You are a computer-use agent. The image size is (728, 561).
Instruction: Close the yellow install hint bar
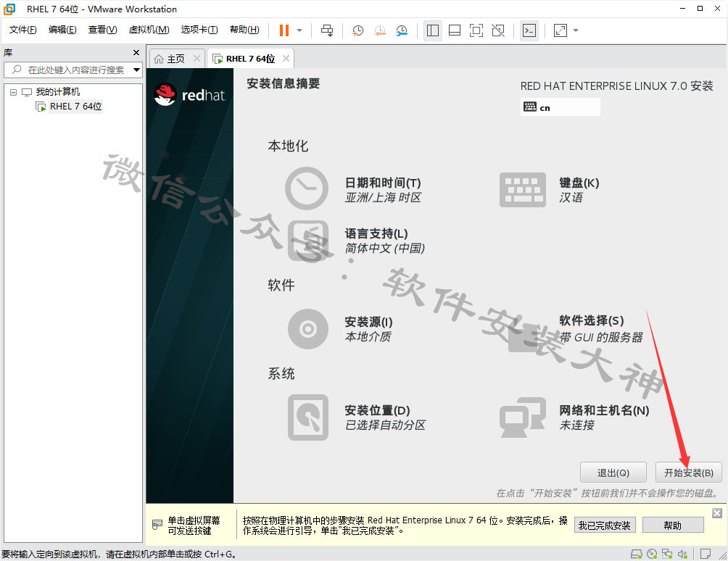pyautogui.click(x=717, y=512)
